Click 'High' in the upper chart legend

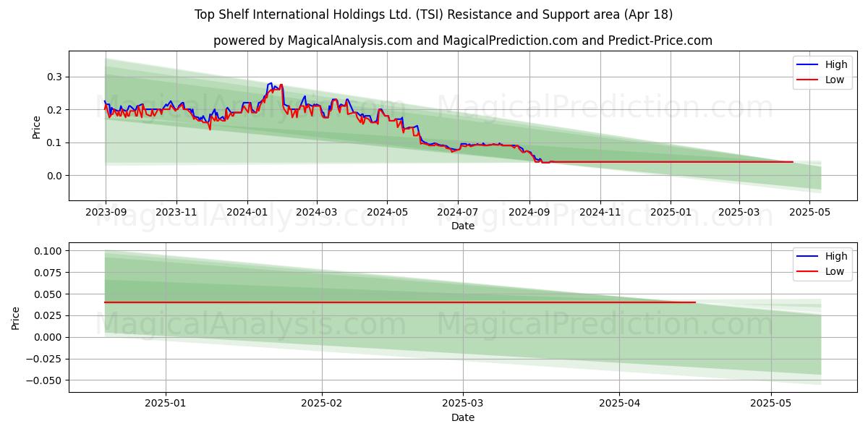pyautogui.click(x=836, y=65)
